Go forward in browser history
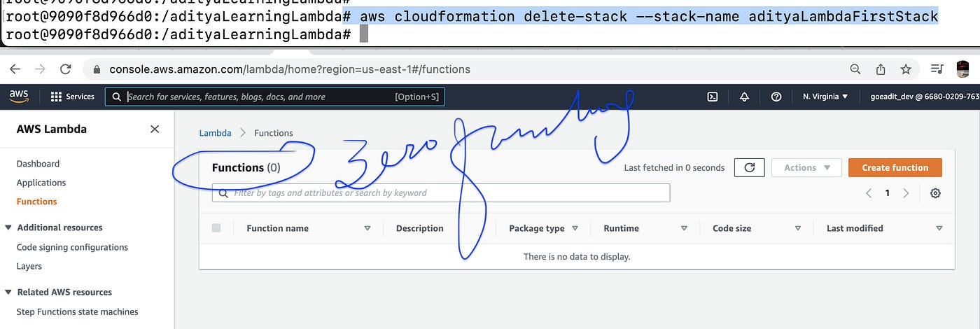Image resolution: width=980 pixels, height=329 pixels. 40,69
